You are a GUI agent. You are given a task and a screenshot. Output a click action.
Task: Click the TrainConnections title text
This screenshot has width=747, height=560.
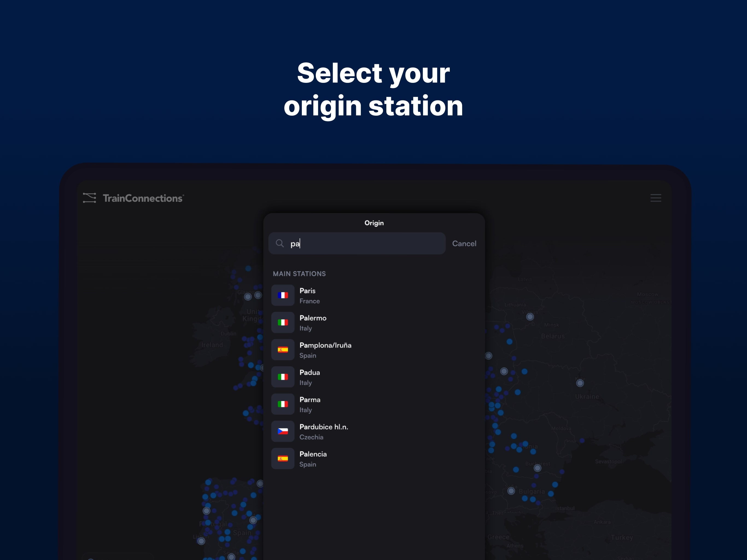pyautogui.click(x=143, y=198)
